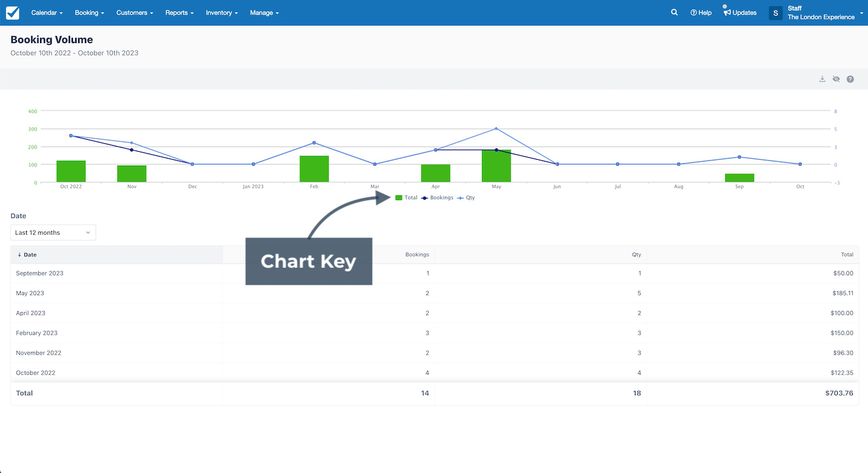The image size is (868, 473).
Task: Toggle the Total series in chart legend
Action: pyautogui.click(x=406, y=198)
